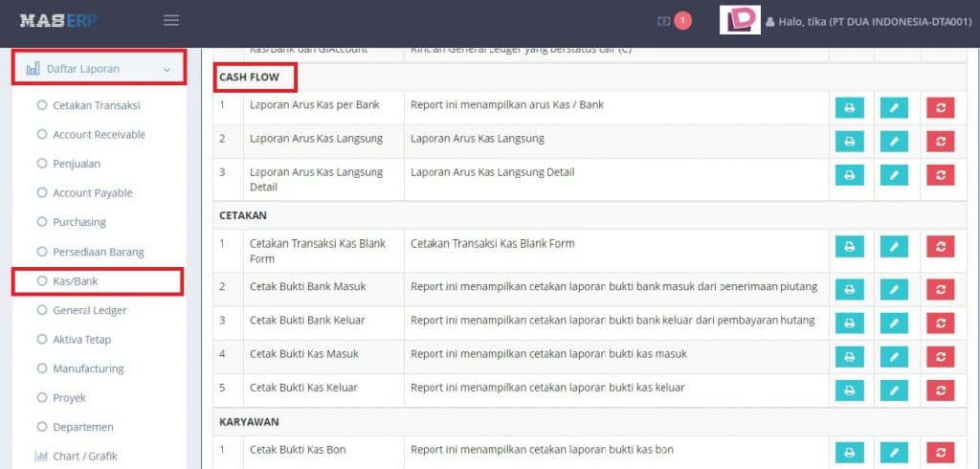The width and height of the screenshot is (980, 469).
Task: Edit the Cetak Bukti Kas Keluar report
Action: pos(894,390)
